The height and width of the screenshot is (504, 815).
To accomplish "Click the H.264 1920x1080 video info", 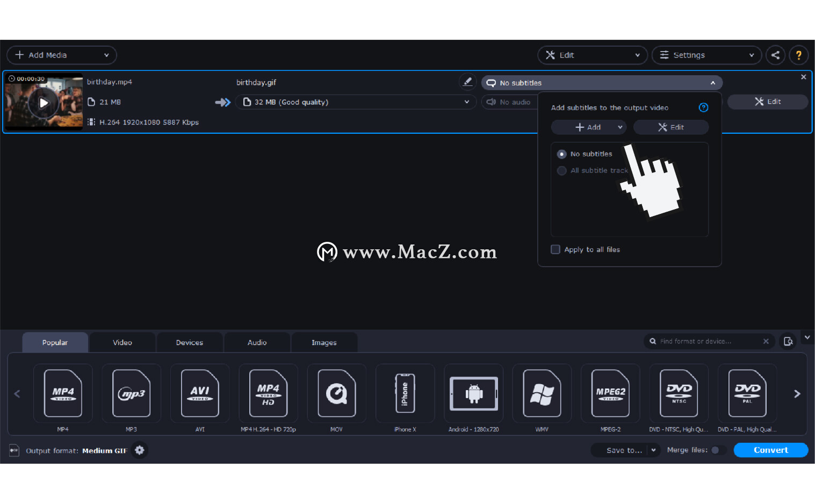I will (x=149, y=123).
